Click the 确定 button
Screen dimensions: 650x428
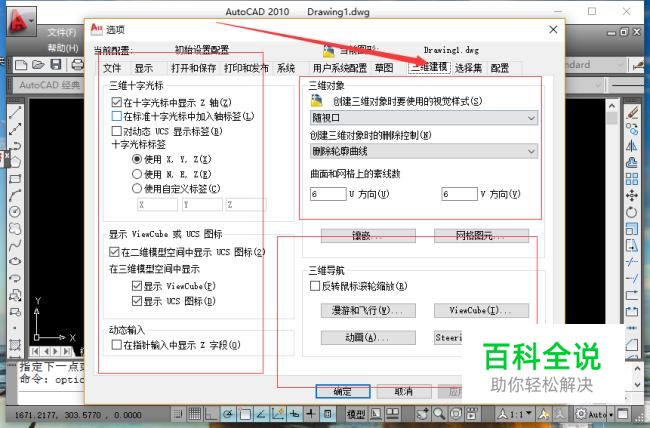(343, 392)
